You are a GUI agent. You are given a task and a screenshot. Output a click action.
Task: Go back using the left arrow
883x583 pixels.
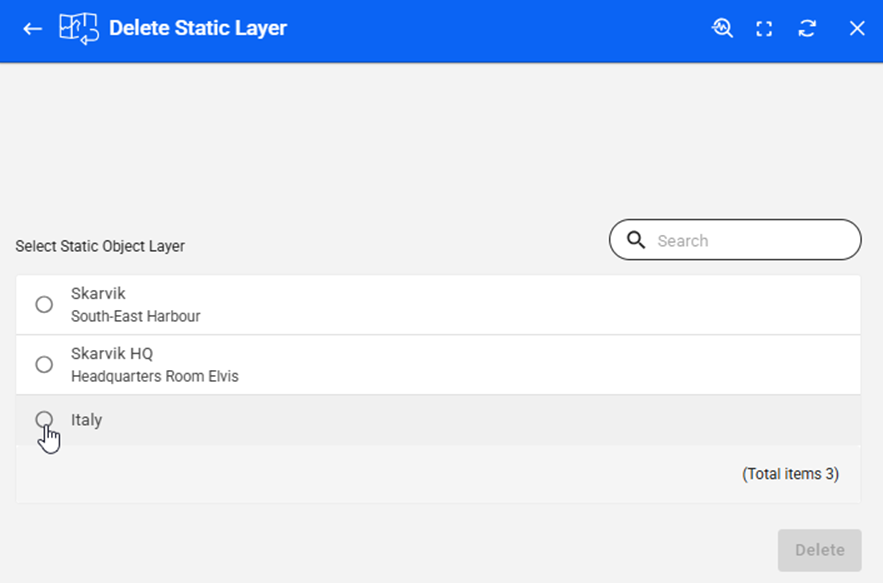(x=33, y=29)
